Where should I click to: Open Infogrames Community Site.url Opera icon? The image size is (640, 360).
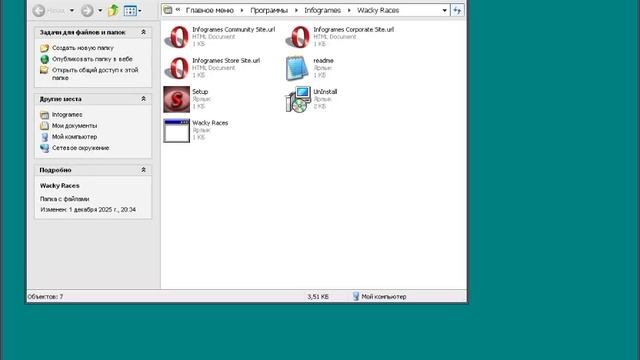(x=177, y=37)
